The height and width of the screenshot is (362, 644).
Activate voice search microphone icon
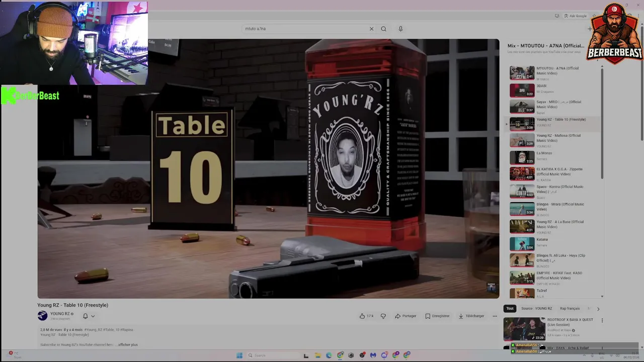click(x=400, y=29)
